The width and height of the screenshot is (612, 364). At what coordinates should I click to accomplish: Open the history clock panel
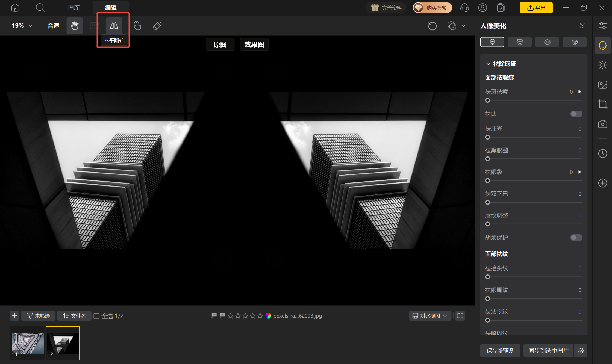pyautogui.click(x=602, y=153)
